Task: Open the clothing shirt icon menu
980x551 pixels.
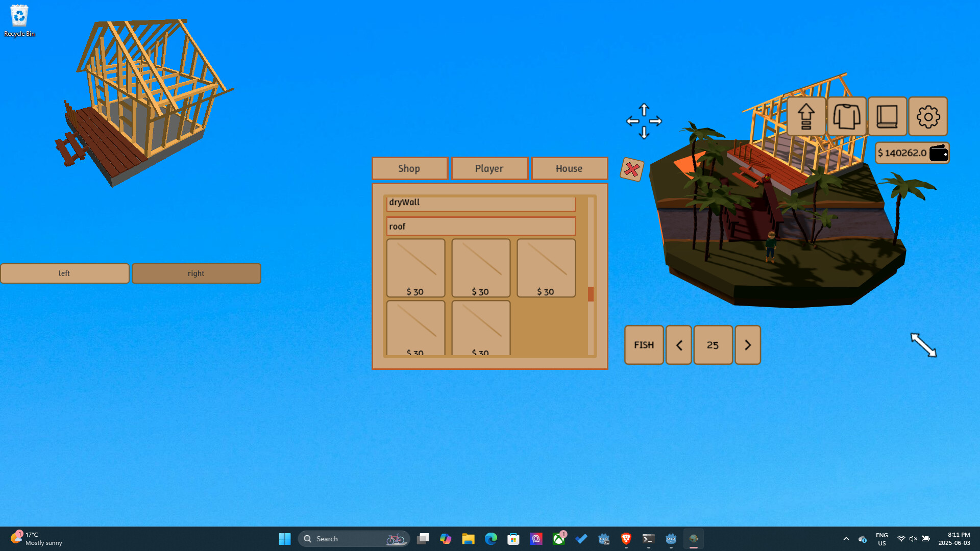Action: (x=847, y=116)
